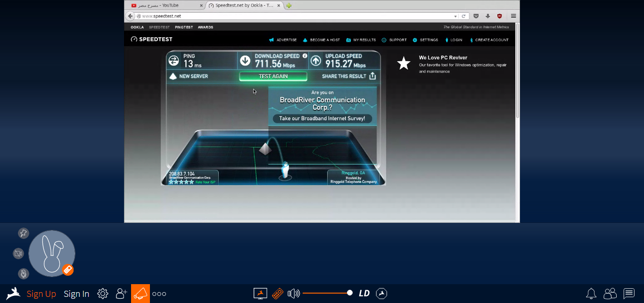Click the invite people icon
The height and width of the screenshot is (303, 644).
tap(122, 294)
